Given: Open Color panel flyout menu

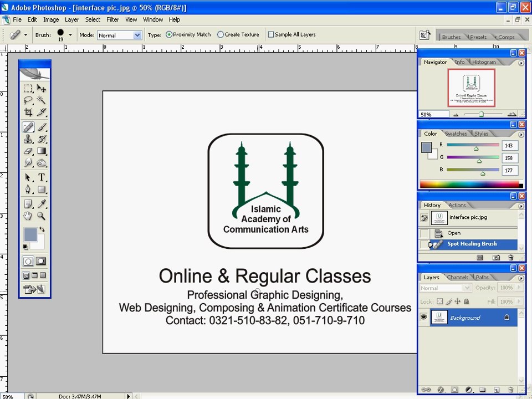Looking at the screenshot, I should click(x=521, y=135).
